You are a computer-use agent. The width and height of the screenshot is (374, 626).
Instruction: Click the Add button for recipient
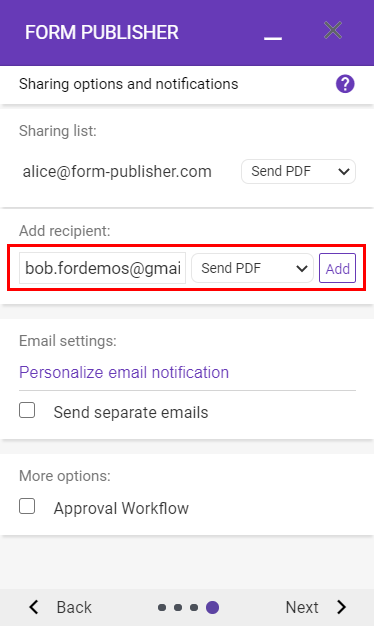[x=337, y=268]
